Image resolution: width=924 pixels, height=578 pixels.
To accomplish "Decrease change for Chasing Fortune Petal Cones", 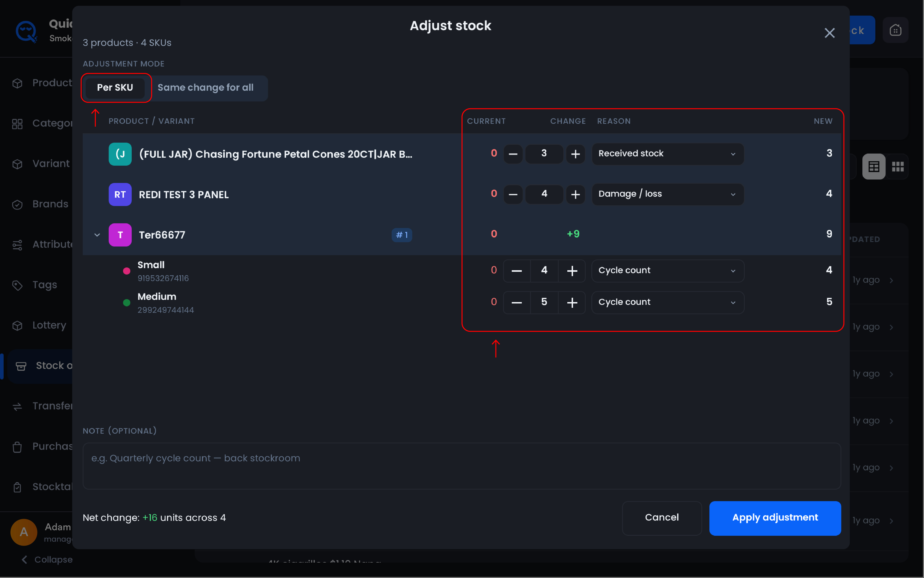I will point(513,154).
